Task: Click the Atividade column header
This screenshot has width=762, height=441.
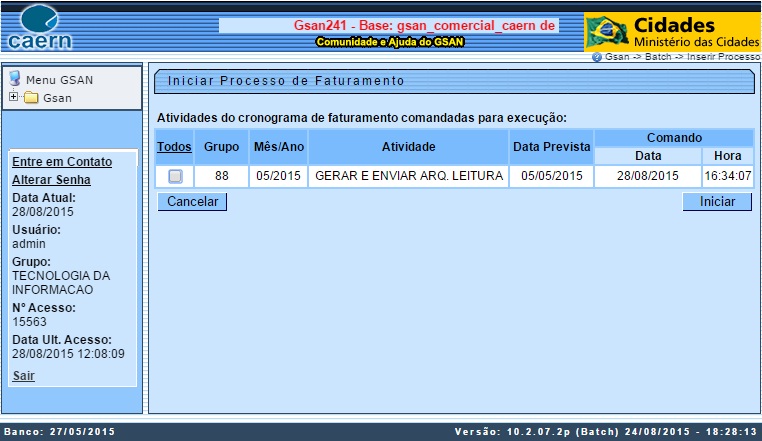Action: (x=408, y=147)
